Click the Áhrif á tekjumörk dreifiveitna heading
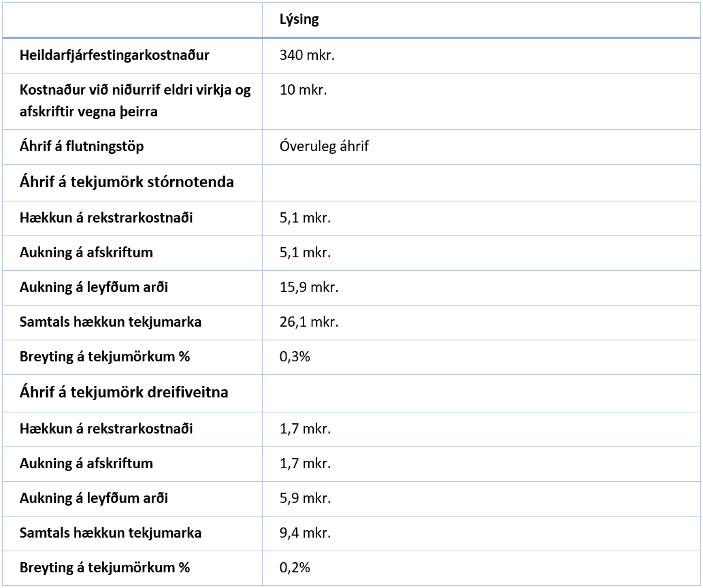 coord(124,393)
